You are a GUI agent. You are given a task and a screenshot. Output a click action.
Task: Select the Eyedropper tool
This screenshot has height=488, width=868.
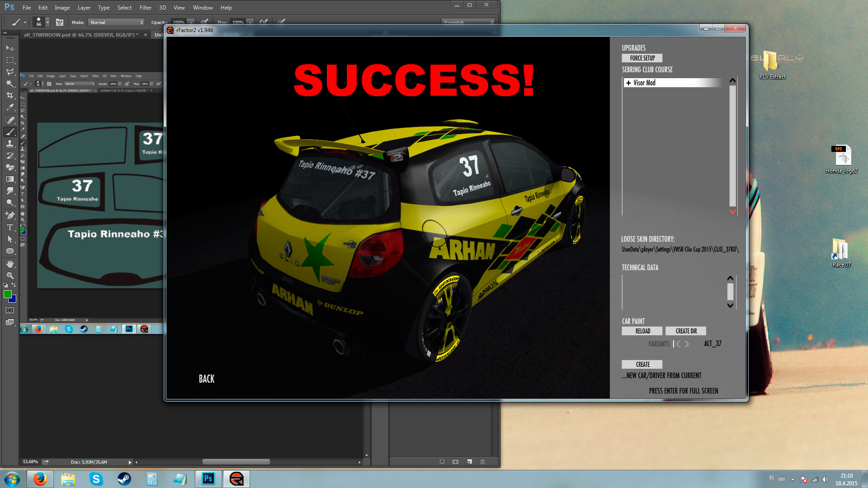coord(9,107)
